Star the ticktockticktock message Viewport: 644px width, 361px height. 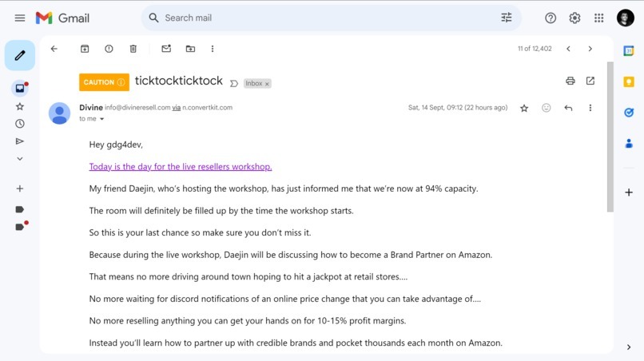click(x=524, y=108)
